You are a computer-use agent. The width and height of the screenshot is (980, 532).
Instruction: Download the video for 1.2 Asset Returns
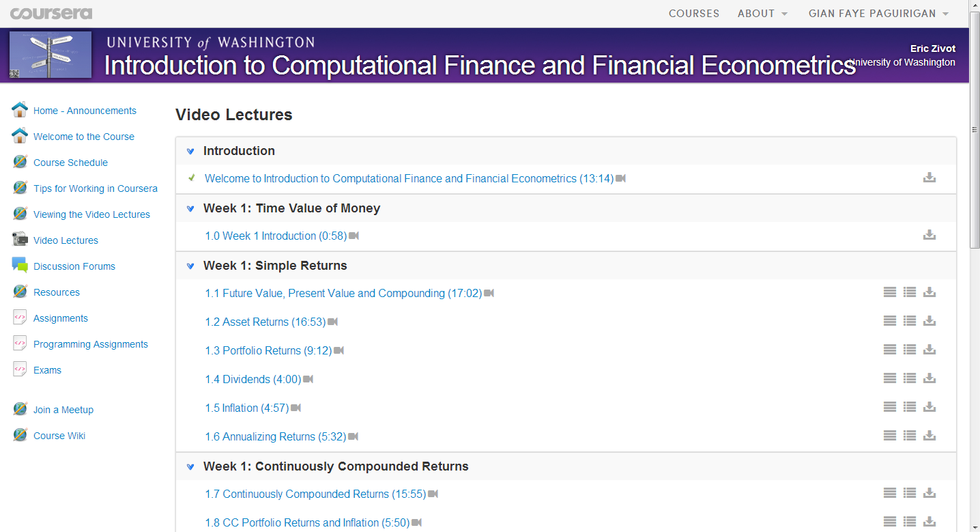929,320
